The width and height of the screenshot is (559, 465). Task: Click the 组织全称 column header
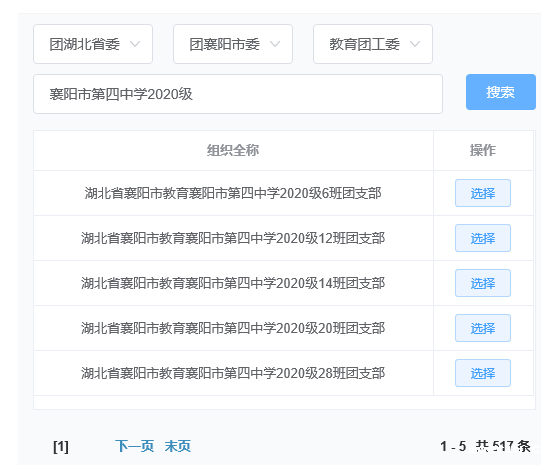(x=233, y=150)
